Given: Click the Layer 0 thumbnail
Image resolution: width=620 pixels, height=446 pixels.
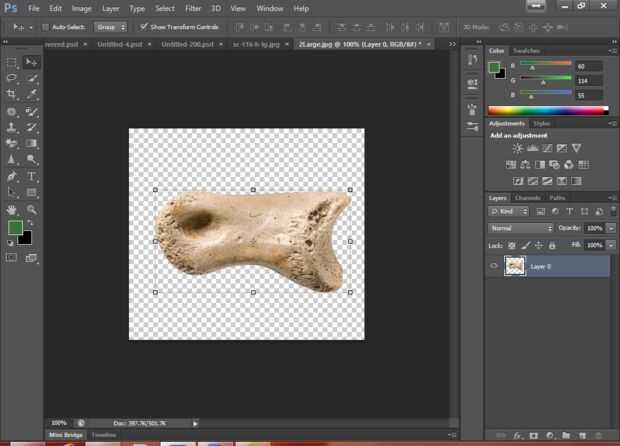Looking at the screenshot, I should [x=515, y=266].
